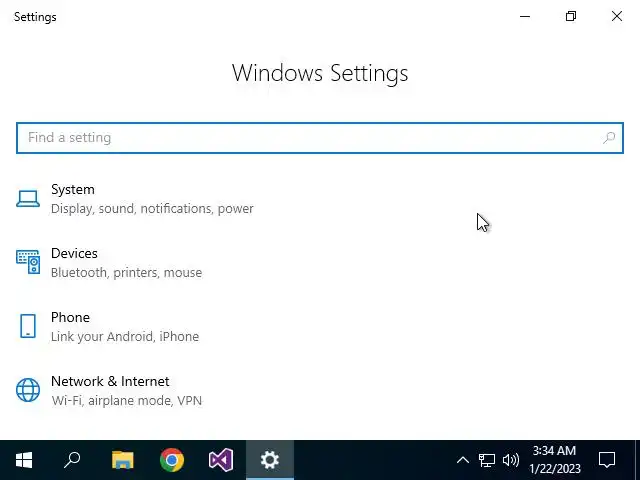Open the Devices keyboard and speaker icon
Screen dimensions: 640x480
(x=28, y=262)
